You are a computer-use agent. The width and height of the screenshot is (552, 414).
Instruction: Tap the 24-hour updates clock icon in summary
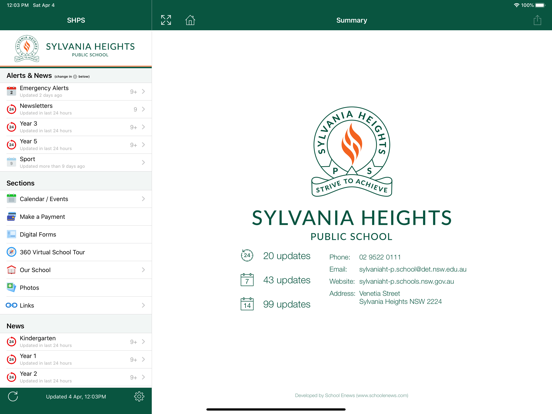coord(247,256)
